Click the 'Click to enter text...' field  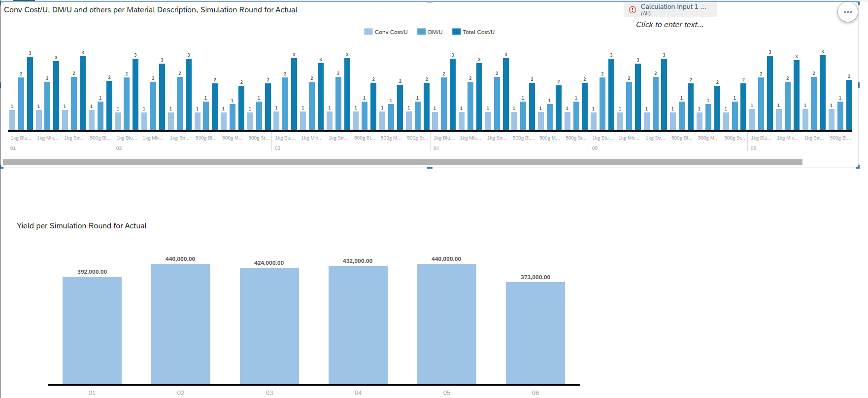coord(669,25)
